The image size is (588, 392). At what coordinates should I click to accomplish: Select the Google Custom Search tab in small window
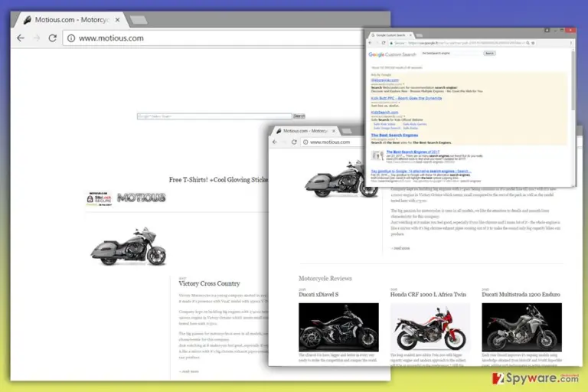point(390,35)
